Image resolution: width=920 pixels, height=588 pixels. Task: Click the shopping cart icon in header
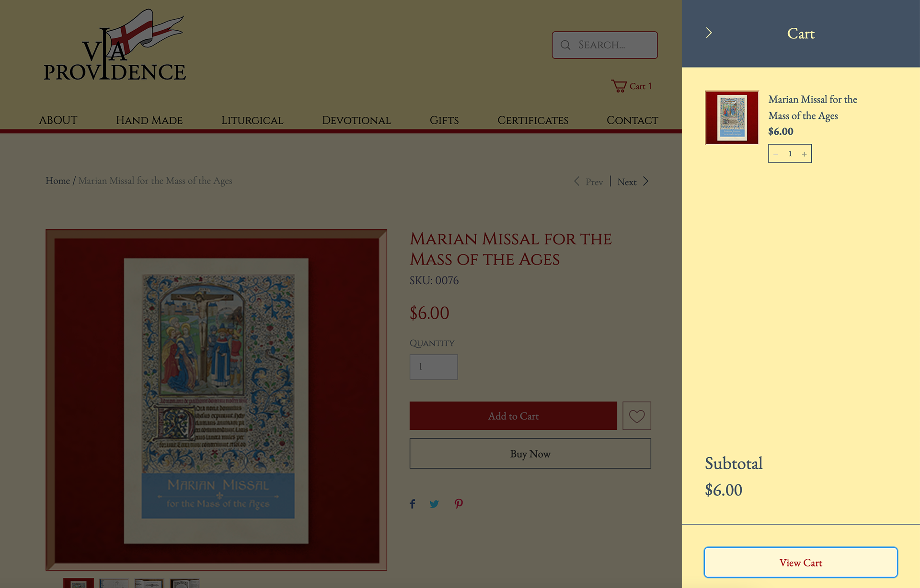click(619, 86)
